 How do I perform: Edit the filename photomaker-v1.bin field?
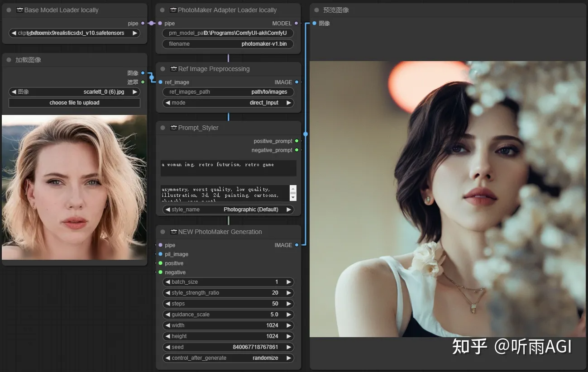coord(228,44)
